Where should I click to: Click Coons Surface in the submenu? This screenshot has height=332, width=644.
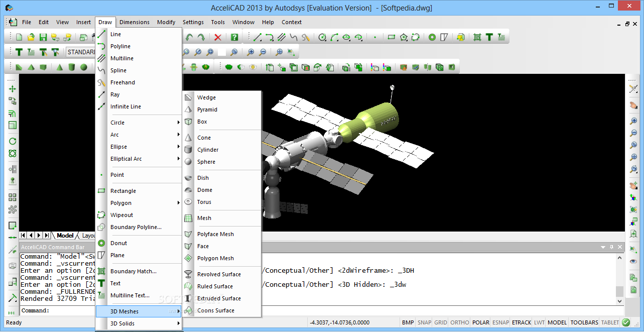tap(222, 310)
